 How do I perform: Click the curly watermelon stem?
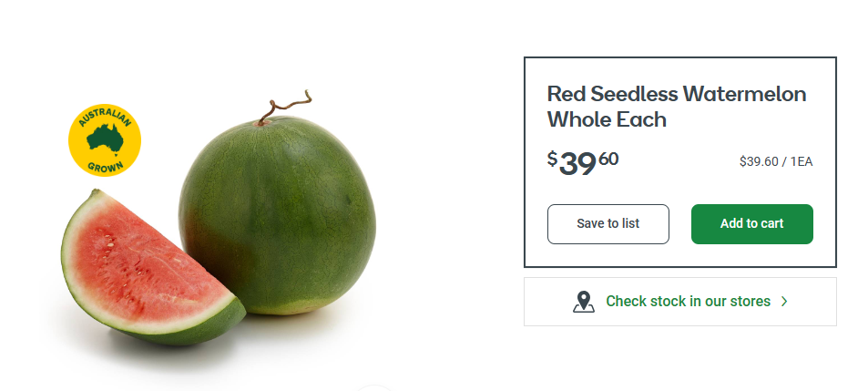[x=284, y=106]
